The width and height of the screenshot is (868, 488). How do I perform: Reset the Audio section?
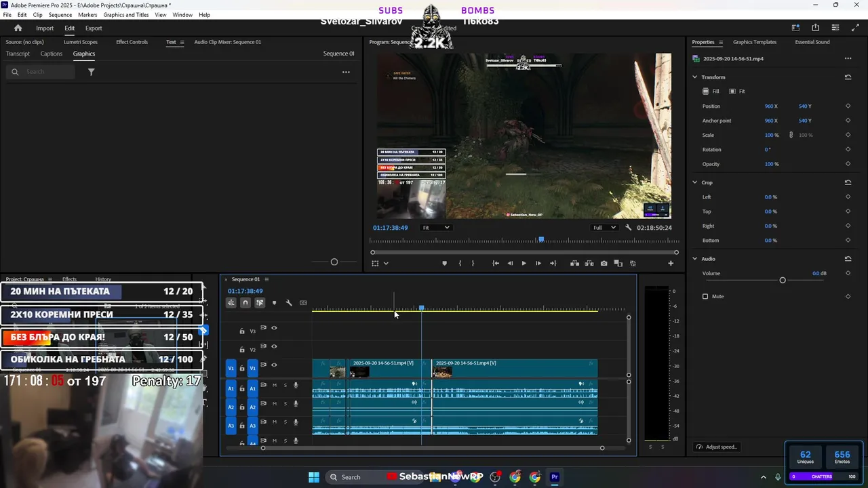tap(848, 259)
